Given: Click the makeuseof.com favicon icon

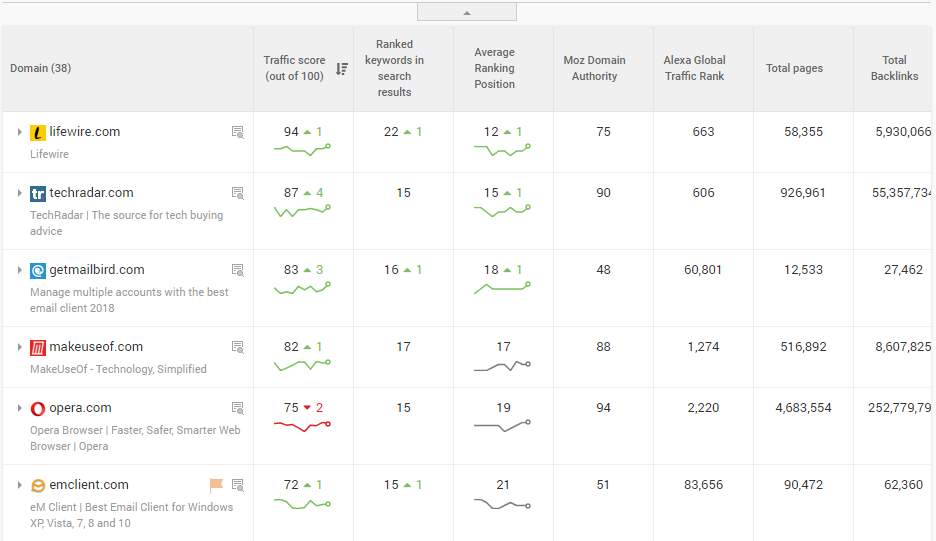Looking at the screenshot, I should [x=38, y=348].
